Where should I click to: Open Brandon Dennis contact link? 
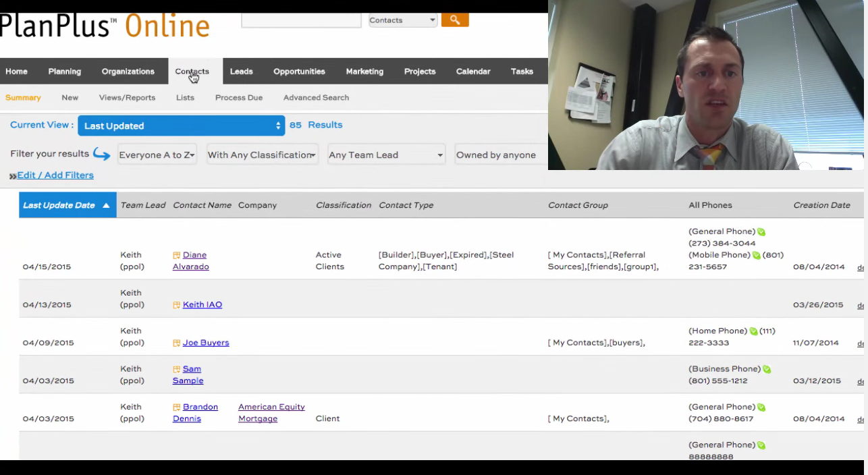point(196,413)
